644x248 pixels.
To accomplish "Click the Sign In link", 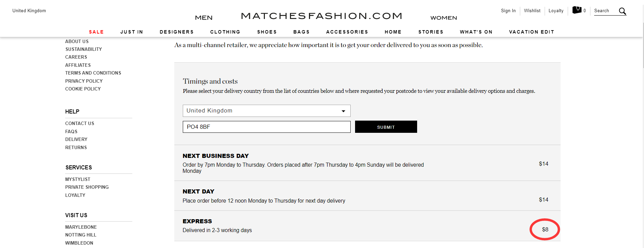I will point(508,11).
